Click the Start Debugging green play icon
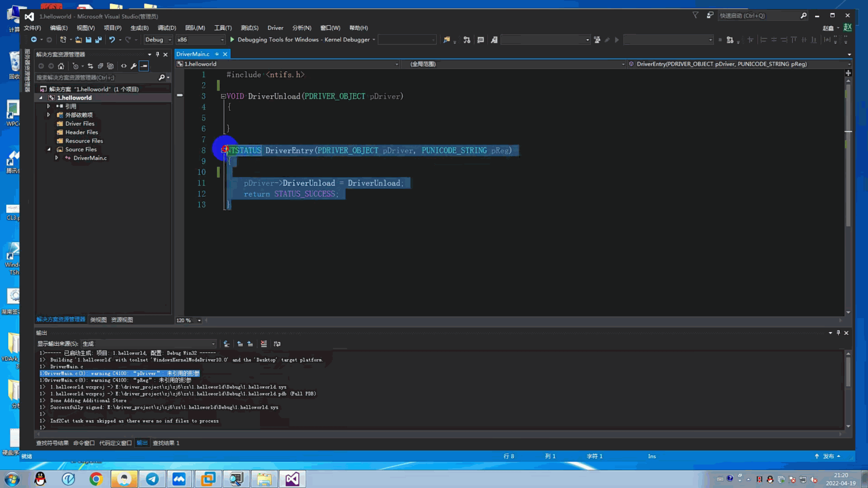Image resolution: width=868 pixels, height=488 pixels. click(x=232, y=40)
